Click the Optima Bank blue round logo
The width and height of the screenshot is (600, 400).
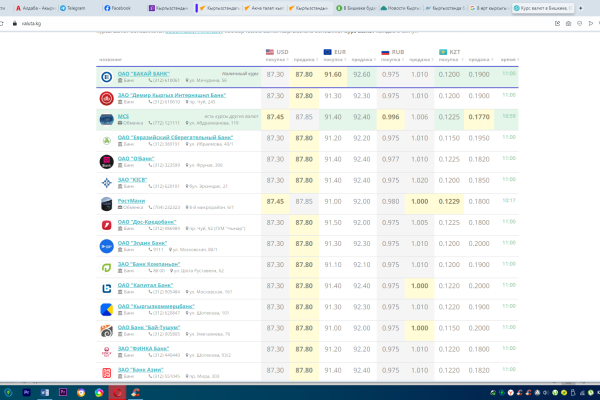click(106, 246)
